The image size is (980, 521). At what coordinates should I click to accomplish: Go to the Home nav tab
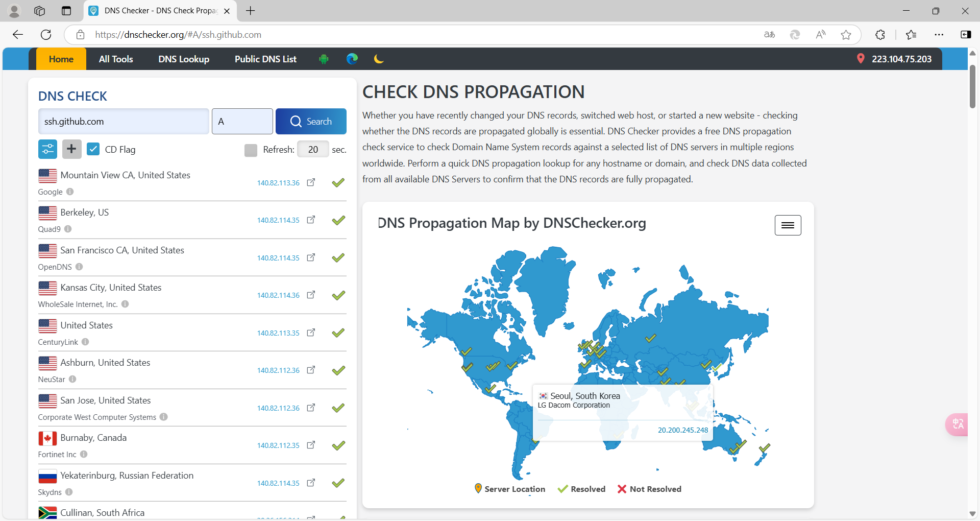tap(61, 59)
